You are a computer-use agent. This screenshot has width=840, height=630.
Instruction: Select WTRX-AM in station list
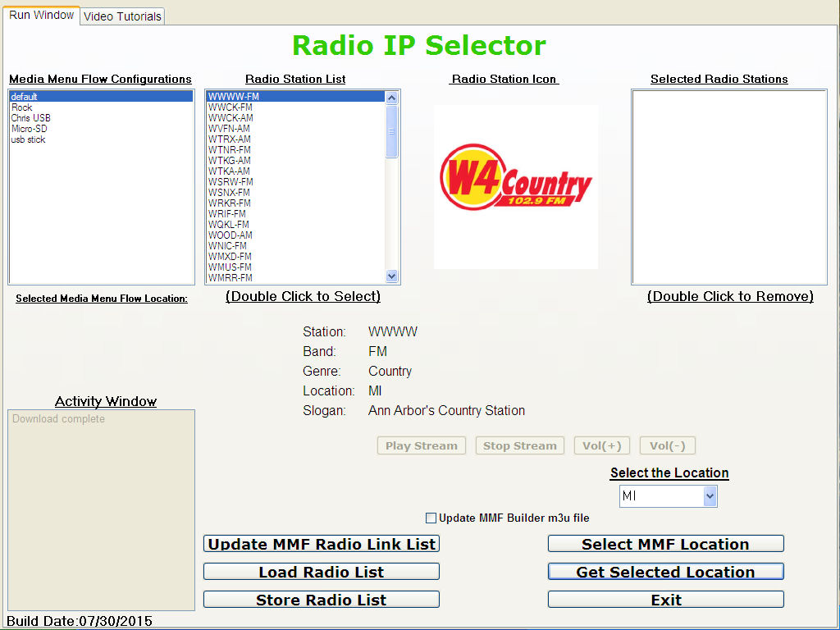click(x=295, y=139)
